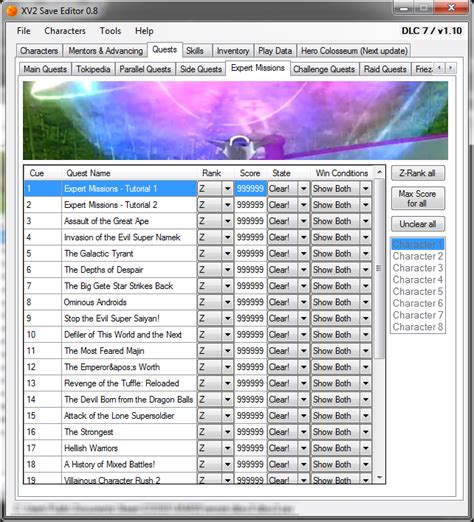Image resolution: width=474 pixels, height=522 pixels.
Task: Open the Tools menu
Action: (110, 31)
